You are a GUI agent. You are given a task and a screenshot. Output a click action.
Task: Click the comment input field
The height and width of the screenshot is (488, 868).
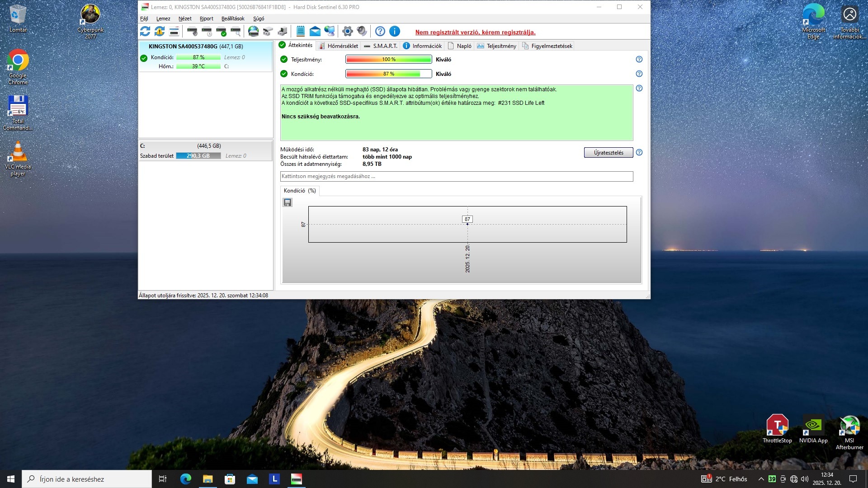click(x=456, y=176)
